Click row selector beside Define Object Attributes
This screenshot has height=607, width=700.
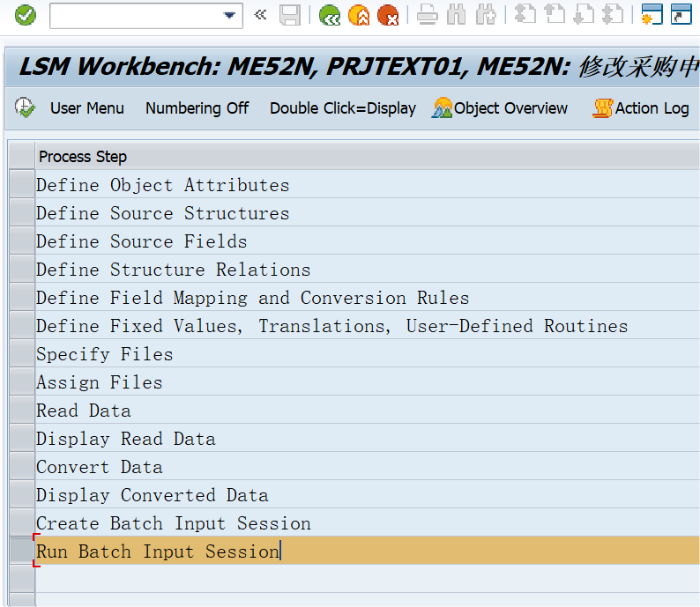point(22,185)
